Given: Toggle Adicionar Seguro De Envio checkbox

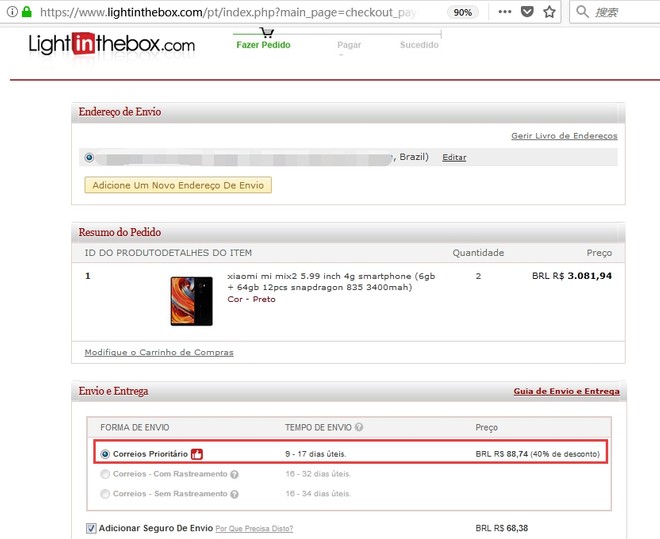Looking at the screenshot, I should (91, 528).
